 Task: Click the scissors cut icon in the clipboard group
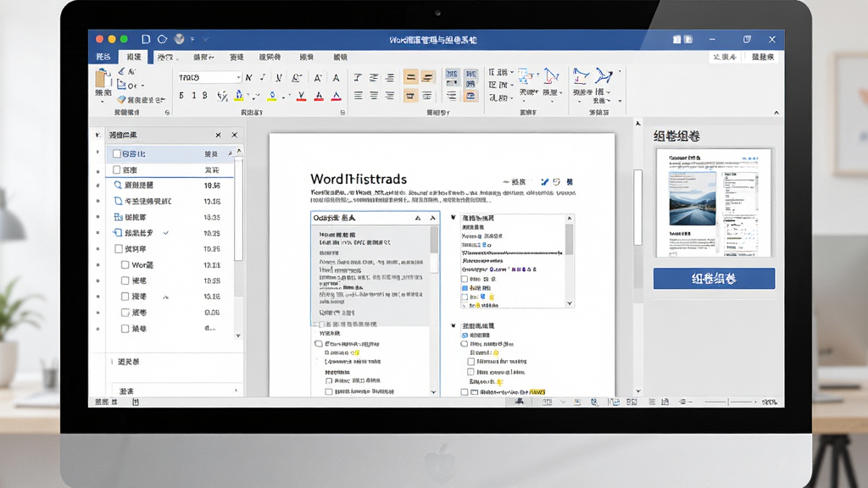121,71
